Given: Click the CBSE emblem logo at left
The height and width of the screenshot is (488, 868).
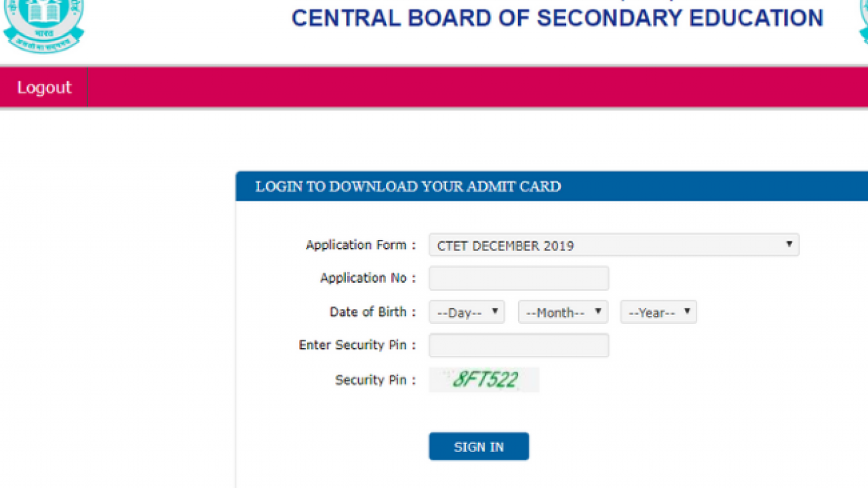Looking at the screenshot, I should click(43, 25).
